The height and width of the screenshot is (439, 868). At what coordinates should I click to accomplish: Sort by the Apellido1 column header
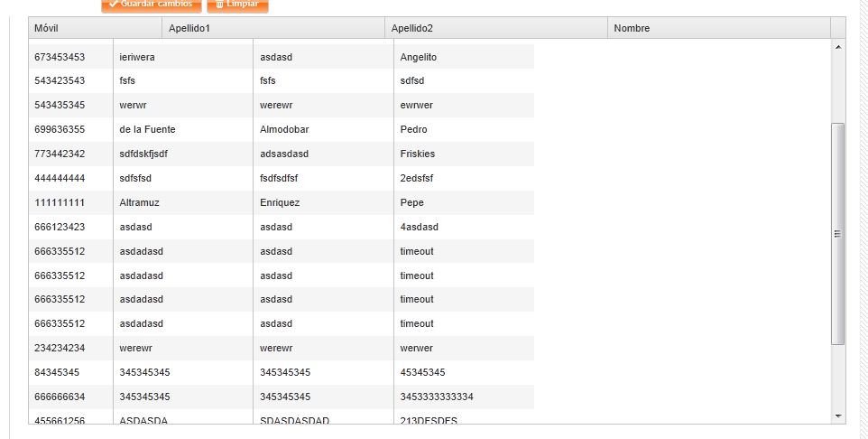coord(272,28)
